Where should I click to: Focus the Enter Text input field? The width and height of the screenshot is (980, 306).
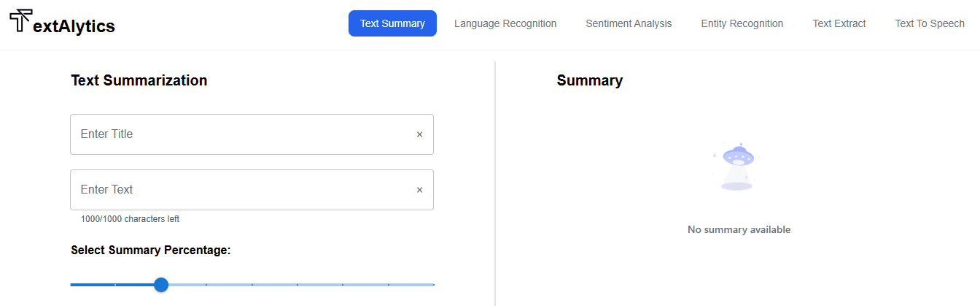click(241, 190)
